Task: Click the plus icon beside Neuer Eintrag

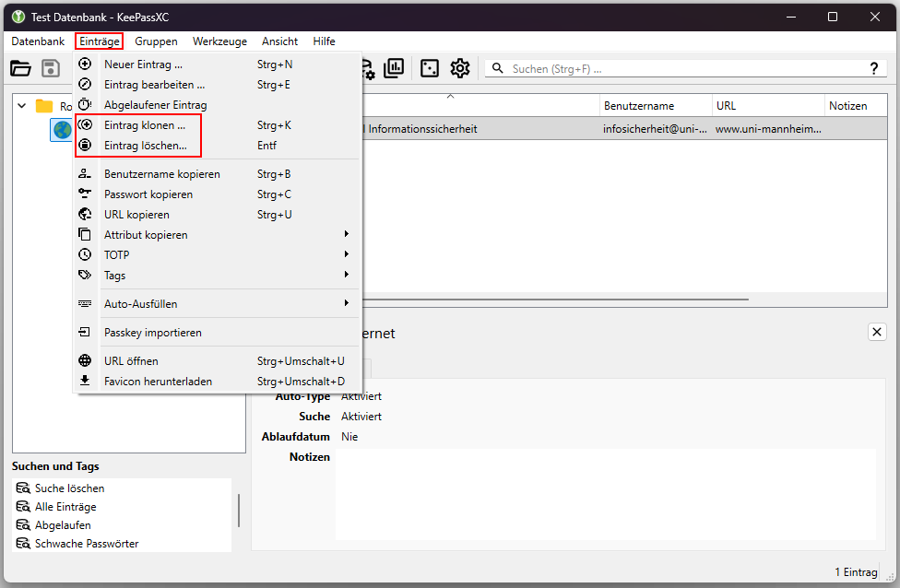Action: pos(85,64)
